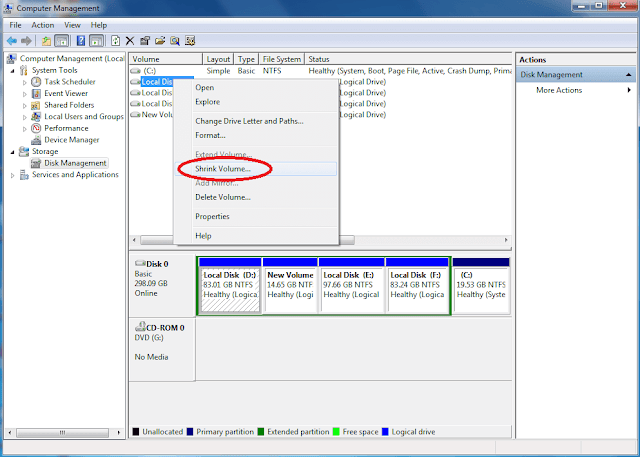Choose Format in the context menu
640x457 pixels.
(256, 135)
